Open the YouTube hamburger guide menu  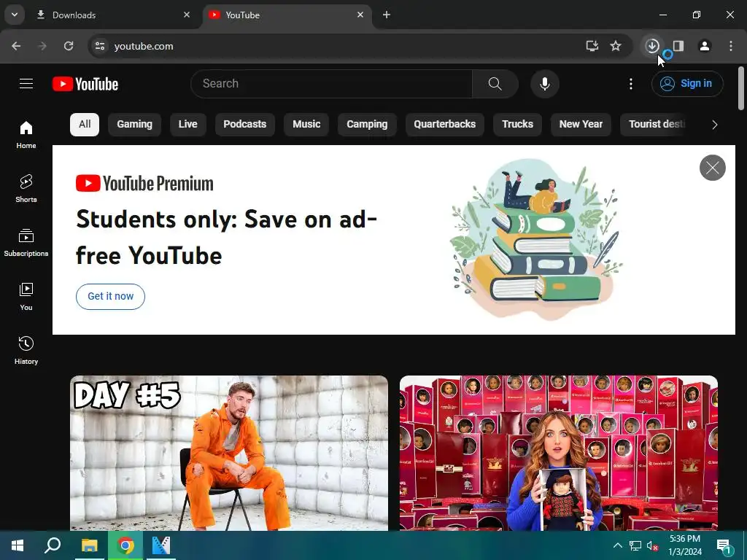pos(26,84)
